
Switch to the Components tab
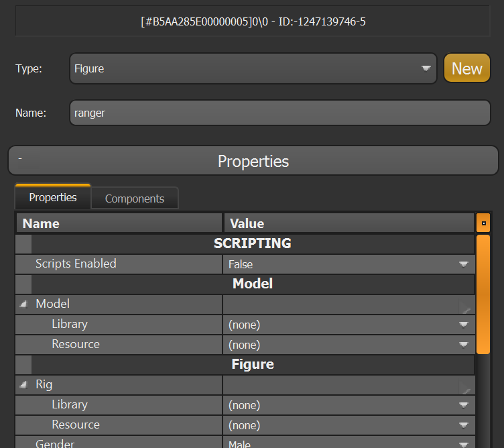click(134, 199)
